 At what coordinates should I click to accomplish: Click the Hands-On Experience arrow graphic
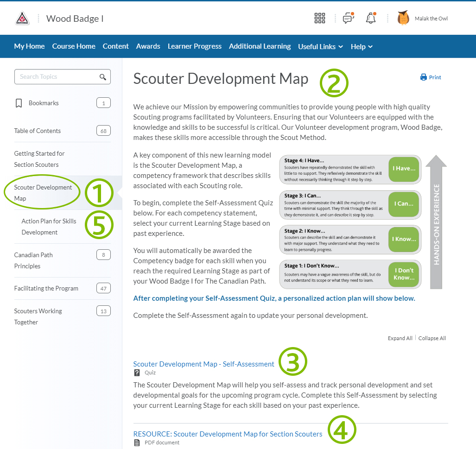click(436, 222)
